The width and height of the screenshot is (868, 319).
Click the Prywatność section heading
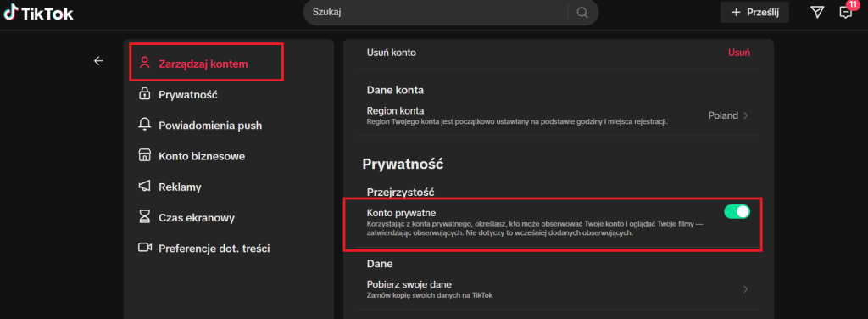[x=403, y=164]
